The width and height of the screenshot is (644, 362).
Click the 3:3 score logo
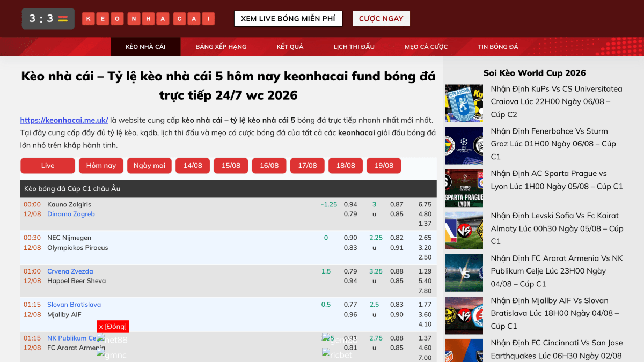pos(48,19)
